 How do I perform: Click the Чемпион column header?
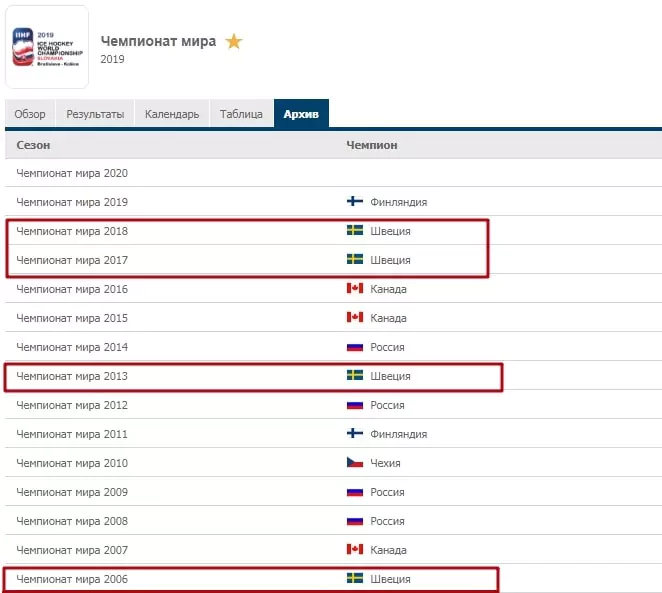[x=372, y=145]
